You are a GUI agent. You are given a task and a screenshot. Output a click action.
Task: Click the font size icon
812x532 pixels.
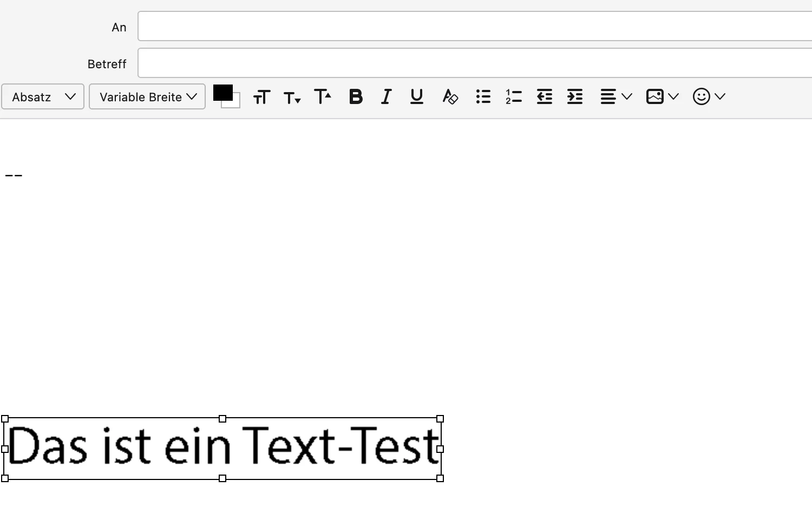point(262,97)
